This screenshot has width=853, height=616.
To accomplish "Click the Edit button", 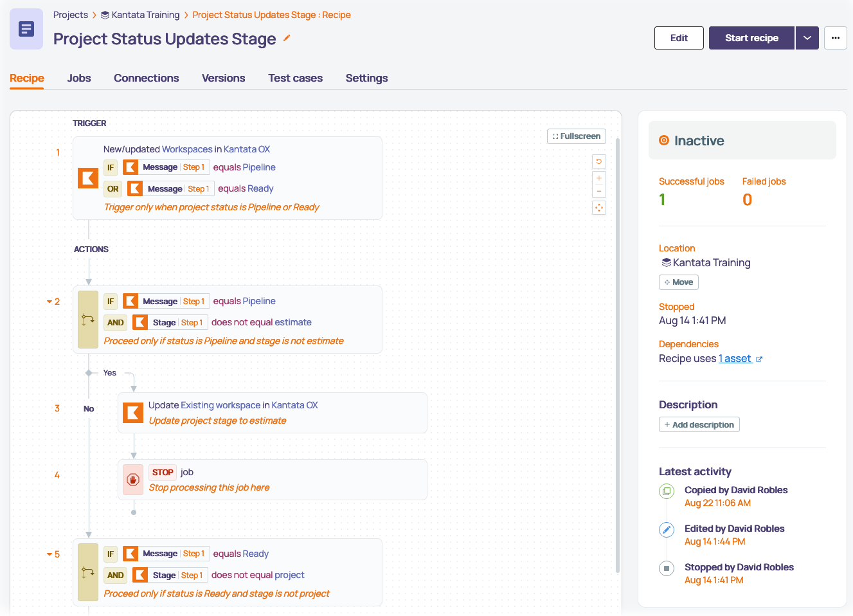I will pyautogui.click(x=679, y=38).
